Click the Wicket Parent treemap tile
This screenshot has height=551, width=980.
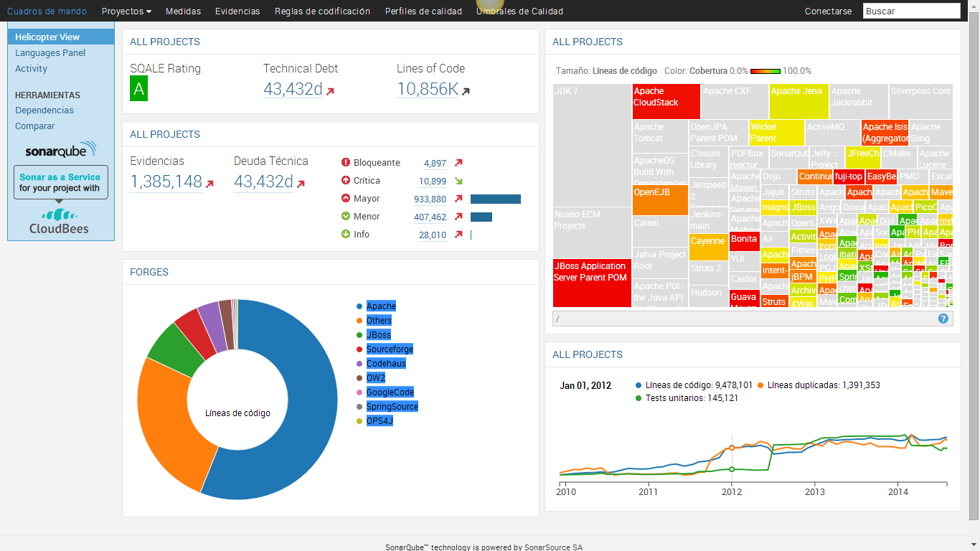[777, 133]
